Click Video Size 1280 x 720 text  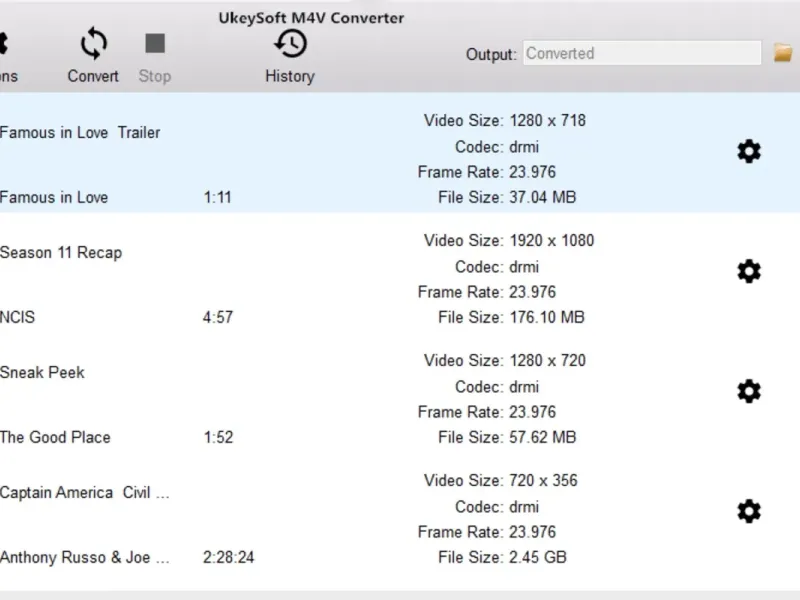click(x=505, y=361)
